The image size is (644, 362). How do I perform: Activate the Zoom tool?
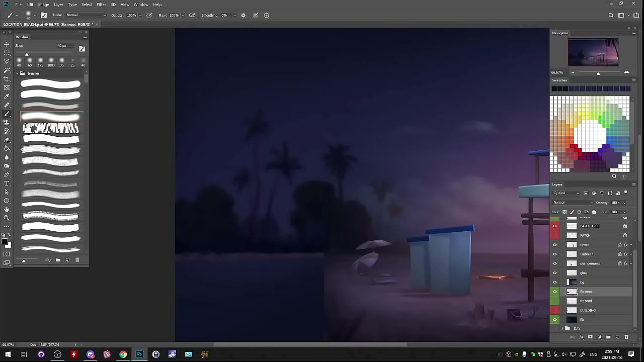click(7, 218)
